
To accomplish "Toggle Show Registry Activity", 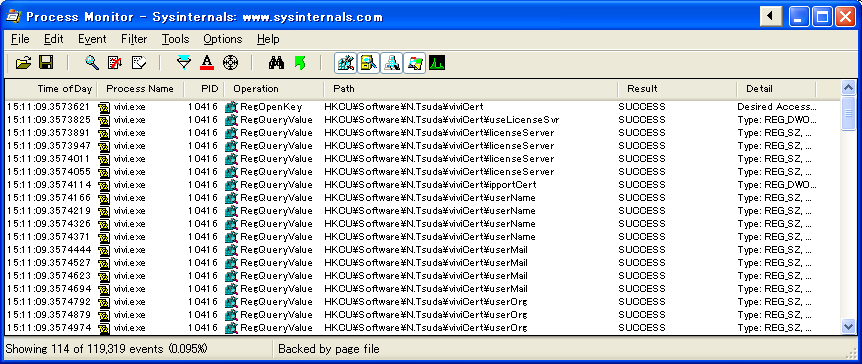I will click(345, 63).
